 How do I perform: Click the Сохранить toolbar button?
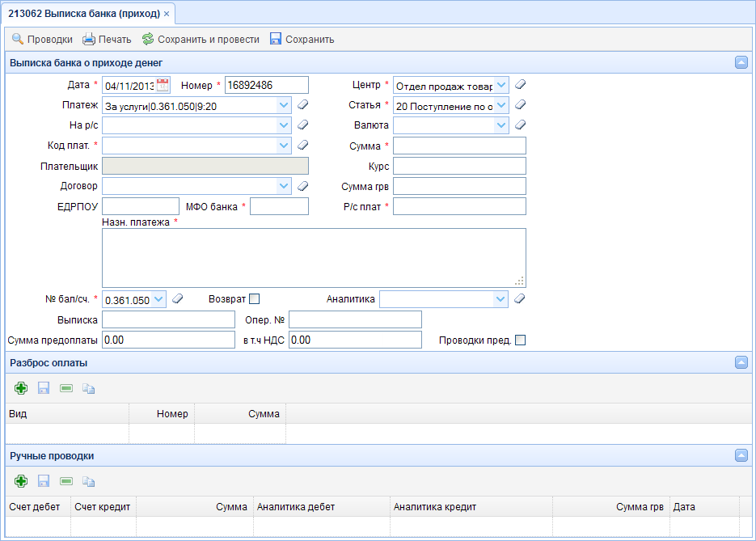tap(302, 39)
